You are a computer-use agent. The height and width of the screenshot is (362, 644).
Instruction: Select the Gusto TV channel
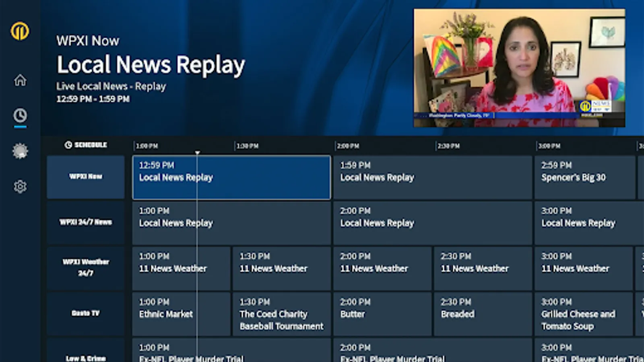point(86,313)
